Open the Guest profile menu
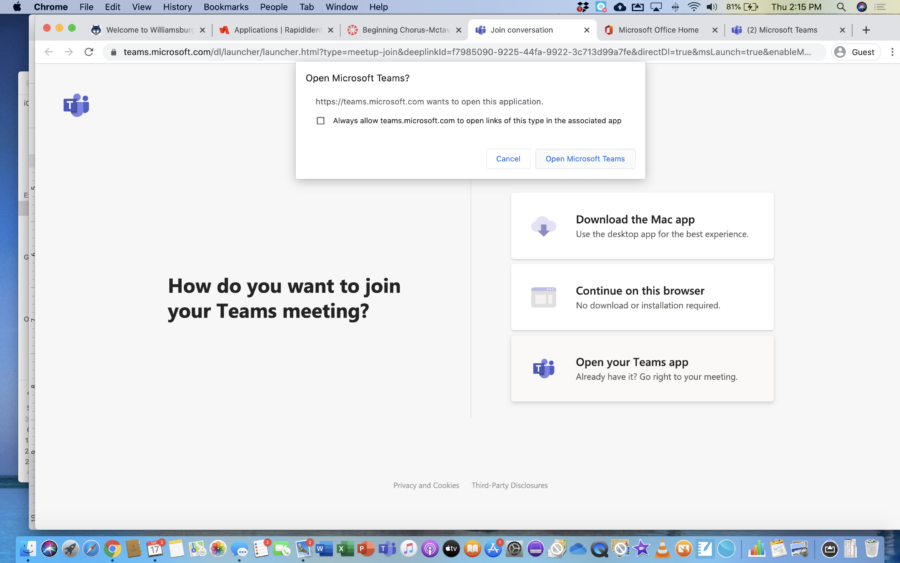900x563 pixels. pyautogui.click(x=854, y=52)
